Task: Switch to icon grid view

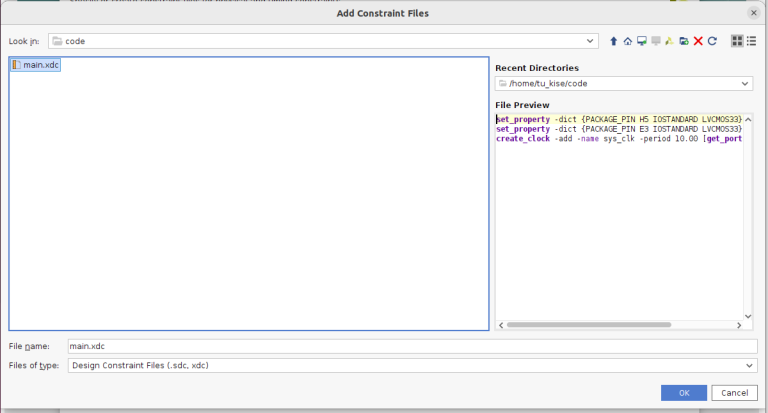Action: click(x=737, y=41)
